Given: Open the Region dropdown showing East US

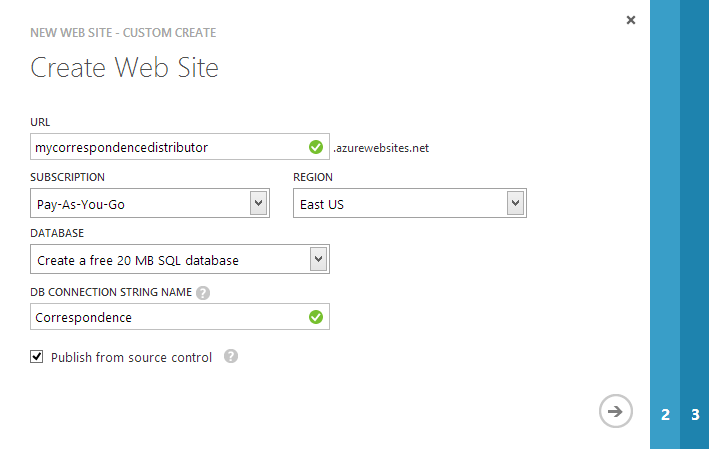Looking at the screenshot, I should tap(515, 204).
